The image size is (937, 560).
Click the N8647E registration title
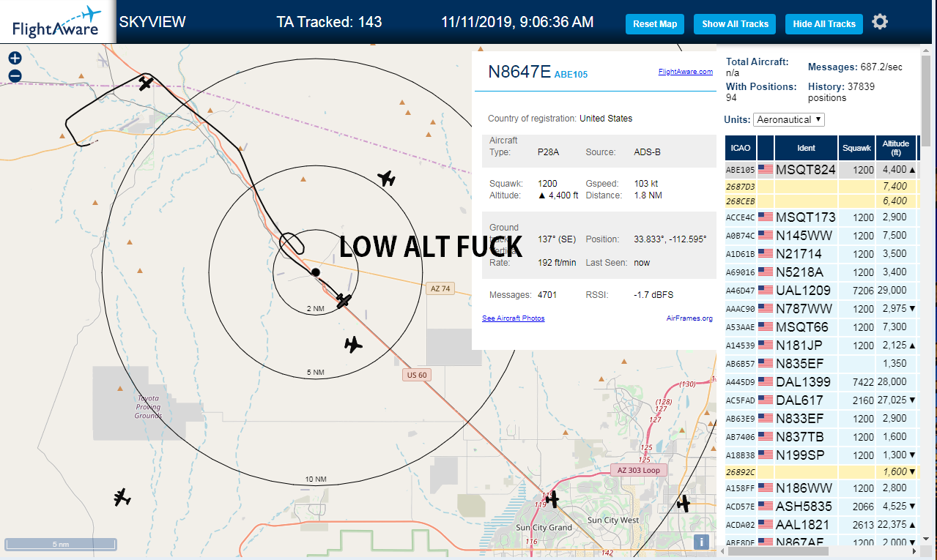pos(519,71)
